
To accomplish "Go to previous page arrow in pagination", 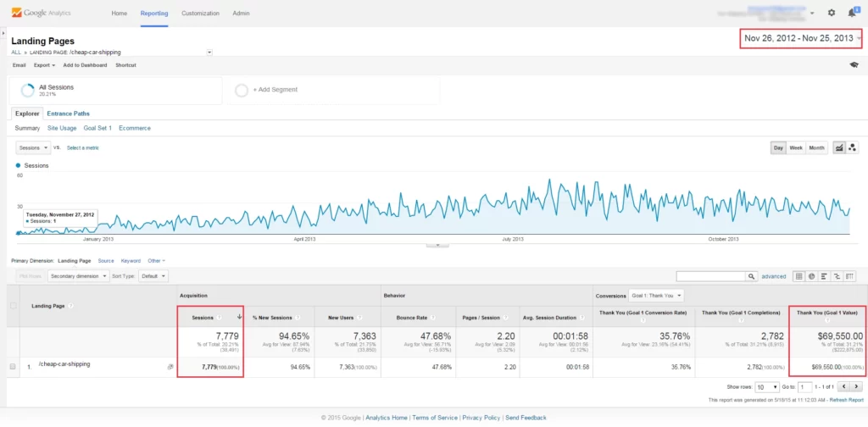I will (845, 386).
